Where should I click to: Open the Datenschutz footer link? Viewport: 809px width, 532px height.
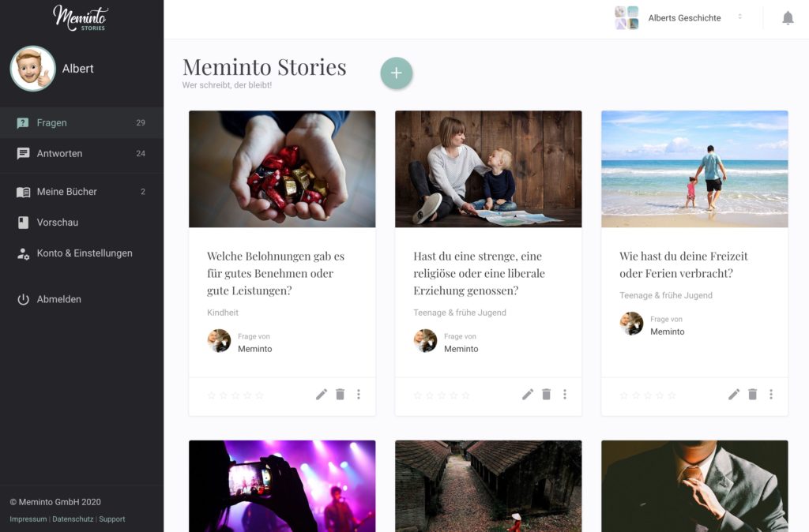[x=73, y=519]
